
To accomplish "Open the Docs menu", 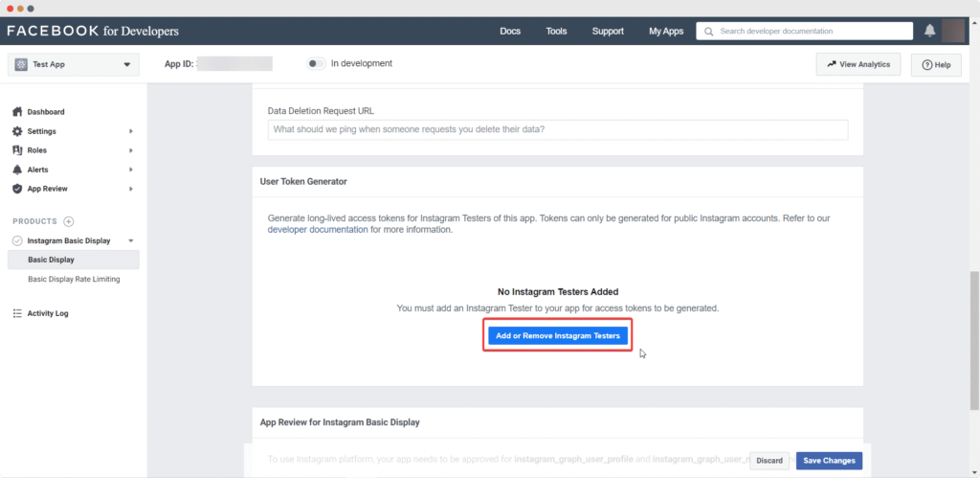I will point(510,32).
